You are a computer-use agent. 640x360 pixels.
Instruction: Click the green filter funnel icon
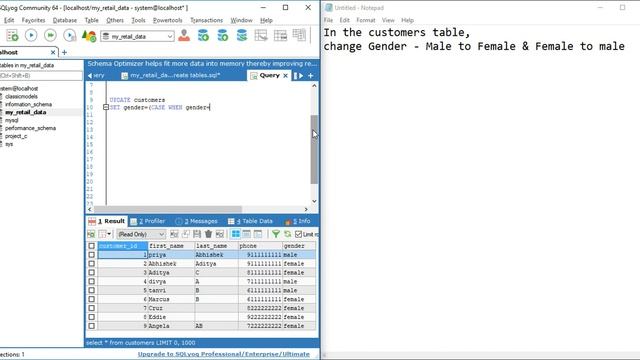(276, 234)
